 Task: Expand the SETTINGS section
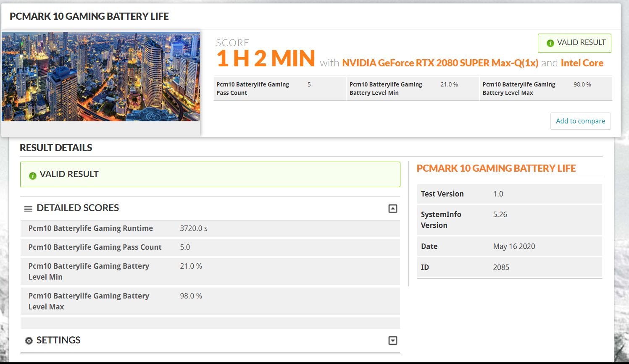(x=392, y=340)
